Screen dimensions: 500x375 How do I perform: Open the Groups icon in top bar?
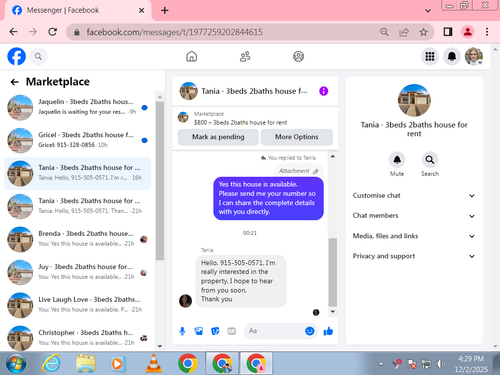coord(298,56)
